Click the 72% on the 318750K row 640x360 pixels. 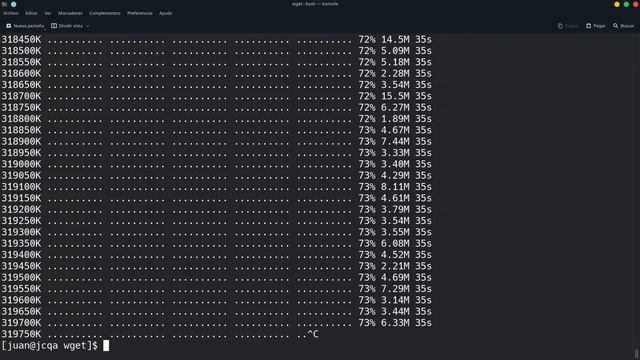point(367,107)
